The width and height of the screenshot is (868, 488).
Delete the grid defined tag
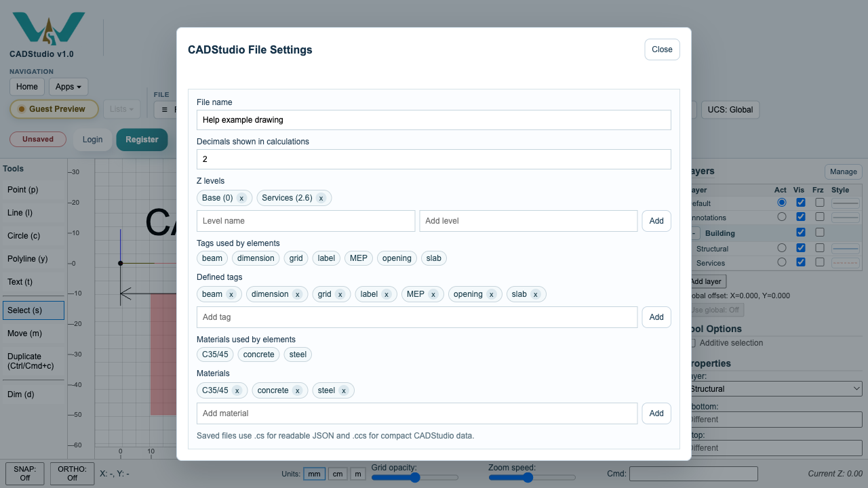[340, 294]
